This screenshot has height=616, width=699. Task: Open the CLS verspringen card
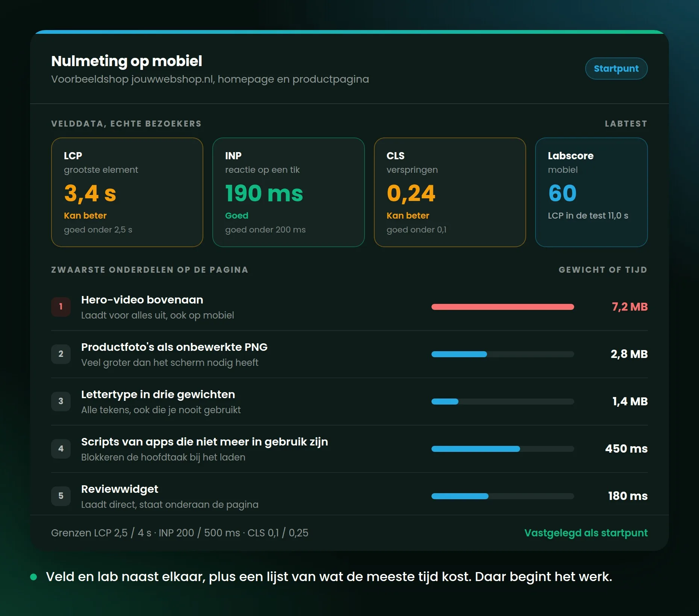tap(450, 192)
